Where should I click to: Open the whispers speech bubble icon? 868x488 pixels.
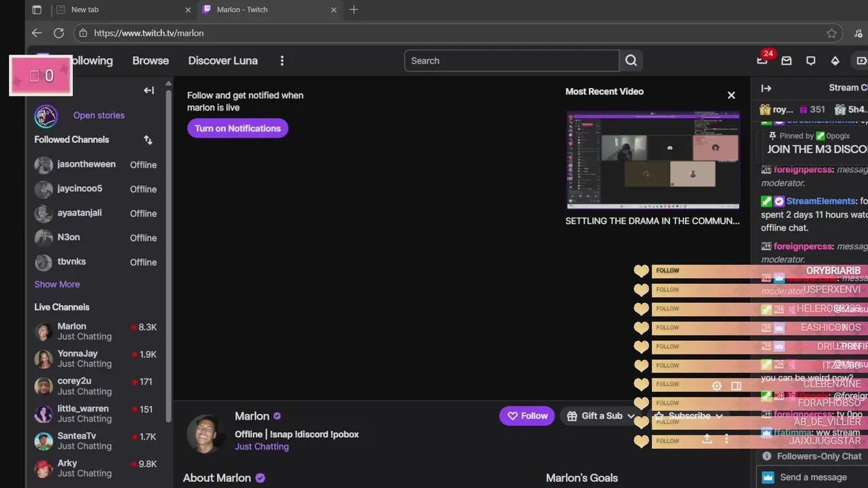tap(810, 61)
